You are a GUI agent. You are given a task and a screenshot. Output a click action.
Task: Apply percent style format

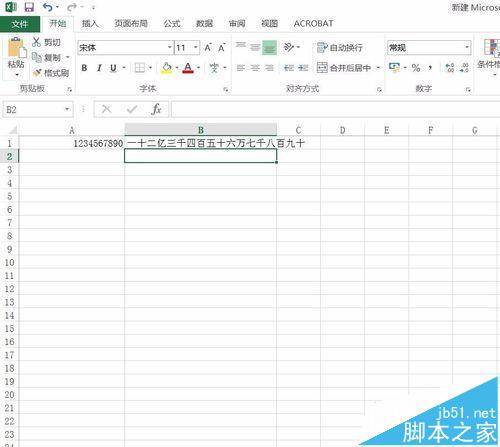[x=416, y=68]
